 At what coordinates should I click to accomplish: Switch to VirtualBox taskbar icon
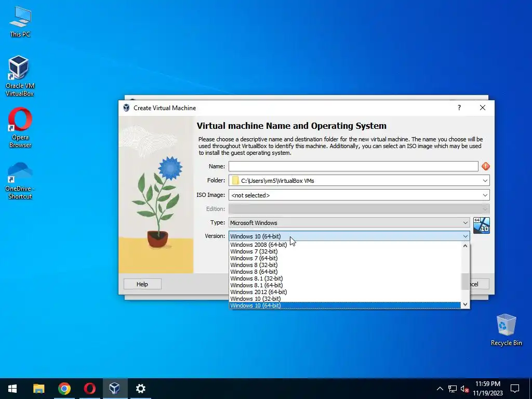pos(115,389)
